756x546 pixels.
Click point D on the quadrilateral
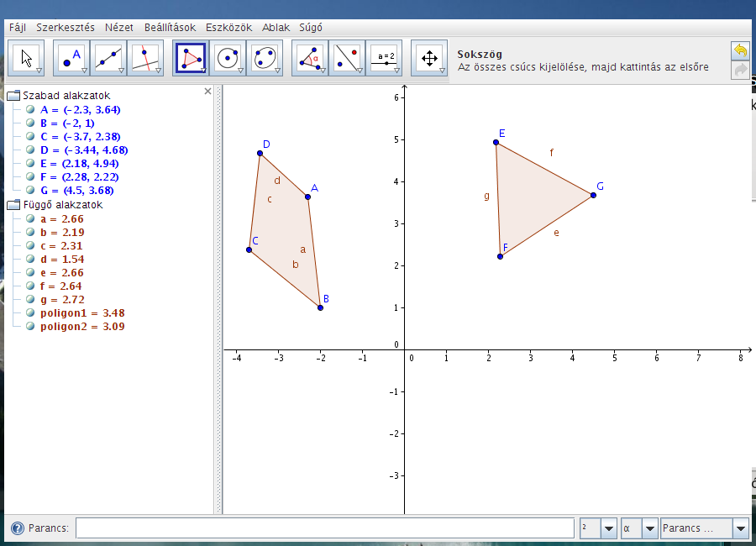[x=260, y=154]
